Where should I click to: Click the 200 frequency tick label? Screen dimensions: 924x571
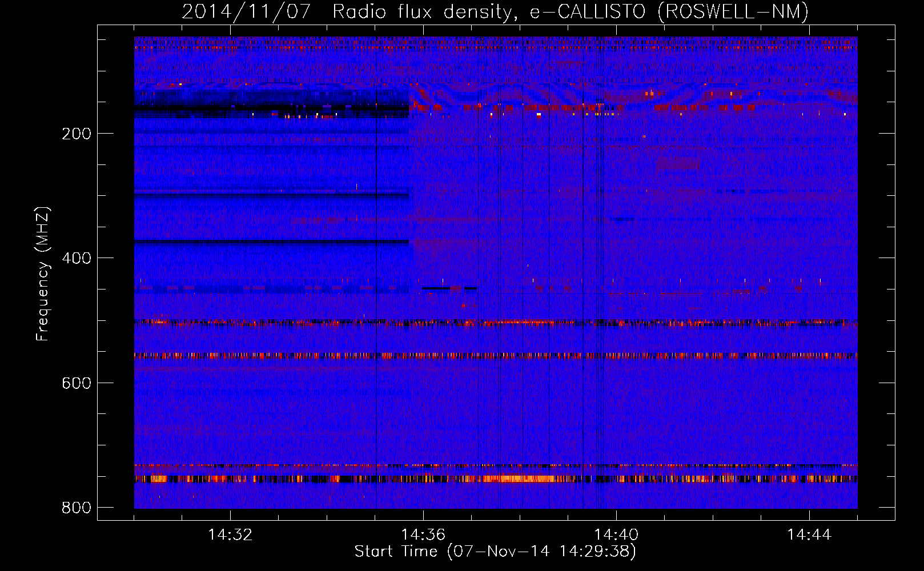(x=77, y=134)
